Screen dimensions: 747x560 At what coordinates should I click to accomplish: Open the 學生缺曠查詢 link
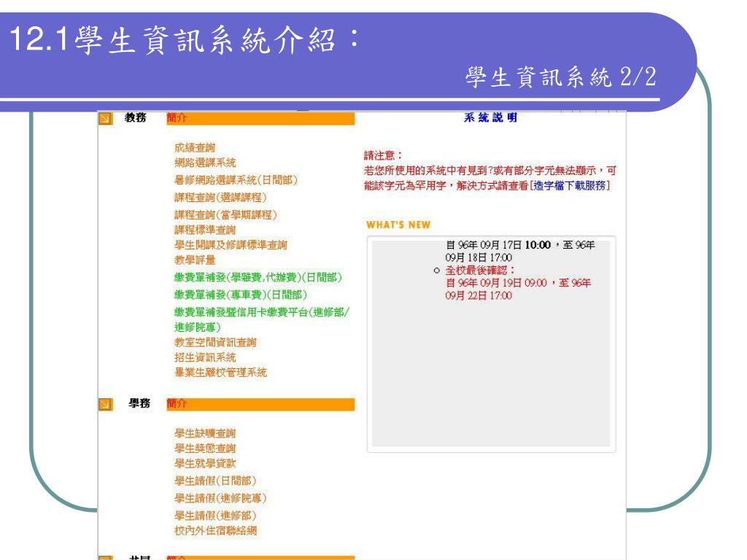(x=205, y=433)
